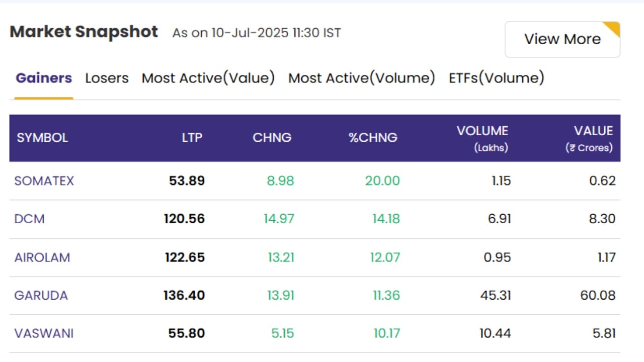This screenshot has width=644, height=362.
Task: Click the %CHNG column header
Action: coord(373,138)
